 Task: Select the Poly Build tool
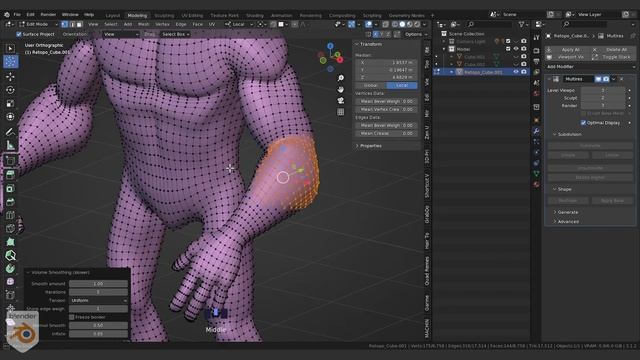pos(11,242)
